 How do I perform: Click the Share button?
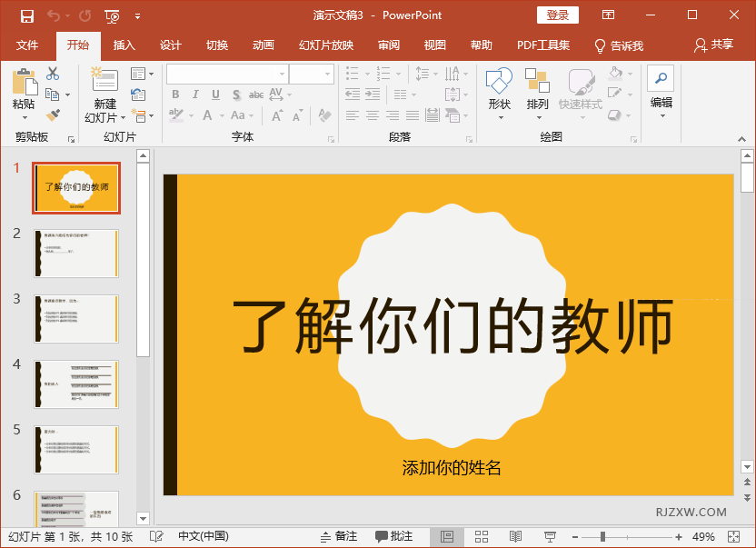[x=713, y=45]
